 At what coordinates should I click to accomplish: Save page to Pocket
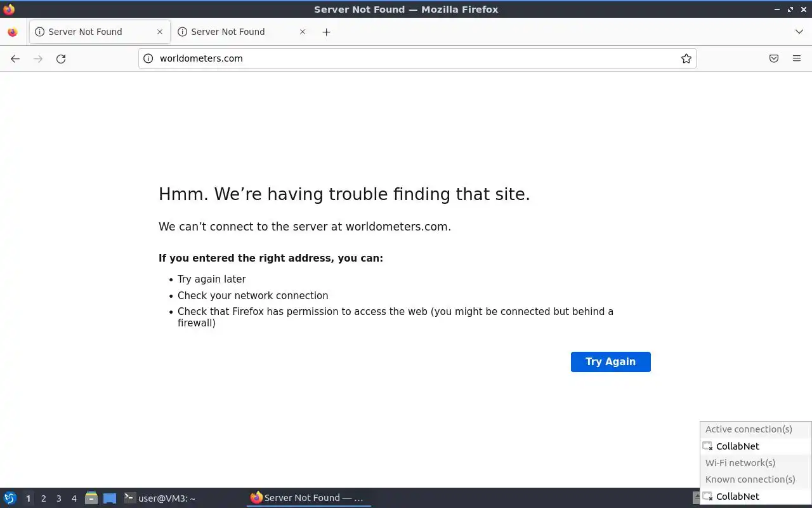[774, 58]
